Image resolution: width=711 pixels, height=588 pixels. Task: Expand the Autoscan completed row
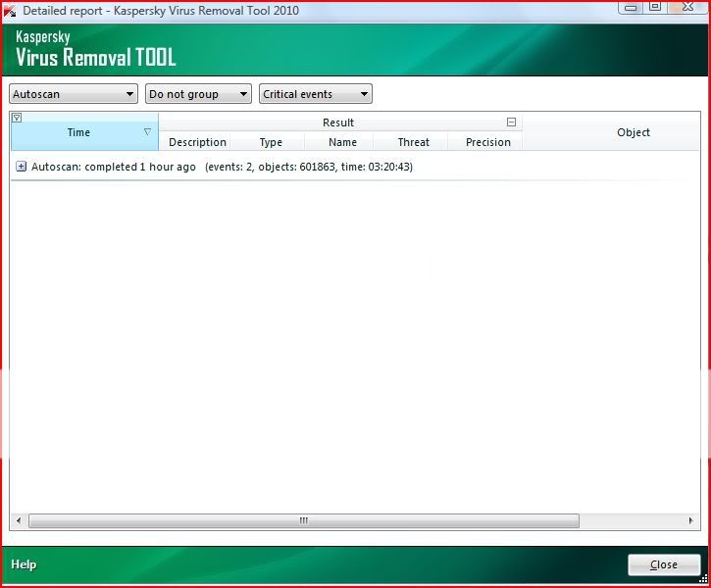pos(21,167)
